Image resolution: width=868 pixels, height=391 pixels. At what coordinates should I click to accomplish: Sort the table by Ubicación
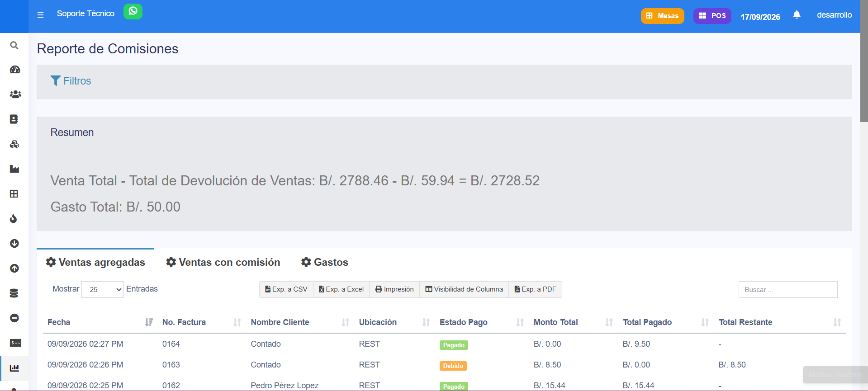[x=394, y=322]
